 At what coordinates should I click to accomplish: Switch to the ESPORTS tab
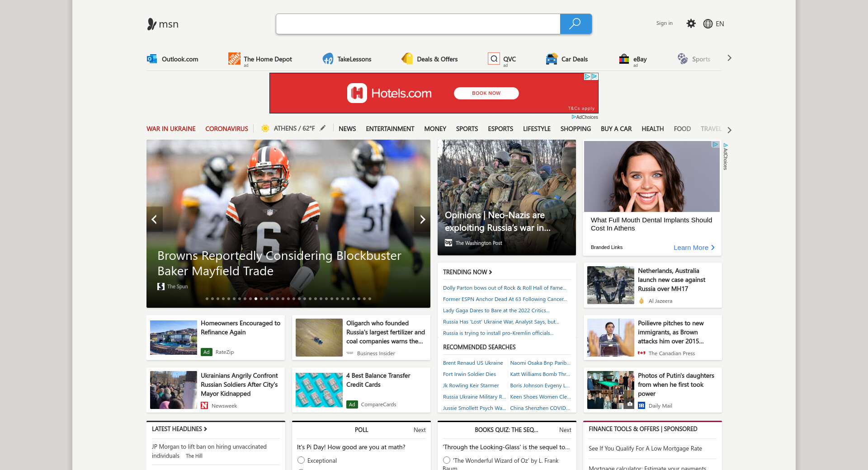point(500,129)
